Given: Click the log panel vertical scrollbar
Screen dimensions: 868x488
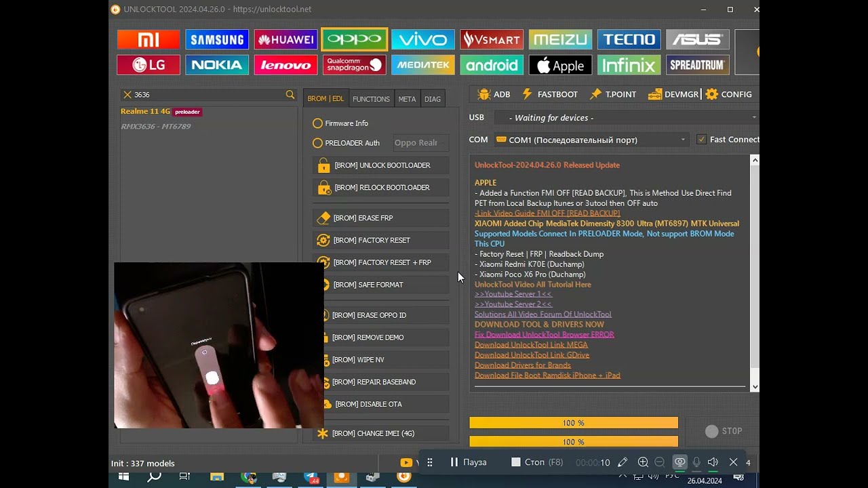Looking at the screenshot, I should (x=755, y=273).
